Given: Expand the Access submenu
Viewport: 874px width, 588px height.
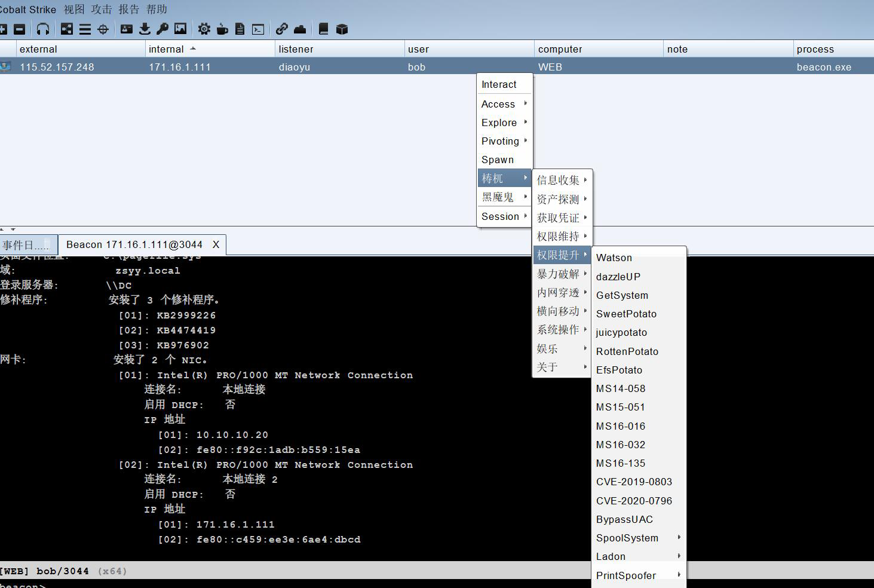Looking at the screenshot, I should [x=504, y=104].
